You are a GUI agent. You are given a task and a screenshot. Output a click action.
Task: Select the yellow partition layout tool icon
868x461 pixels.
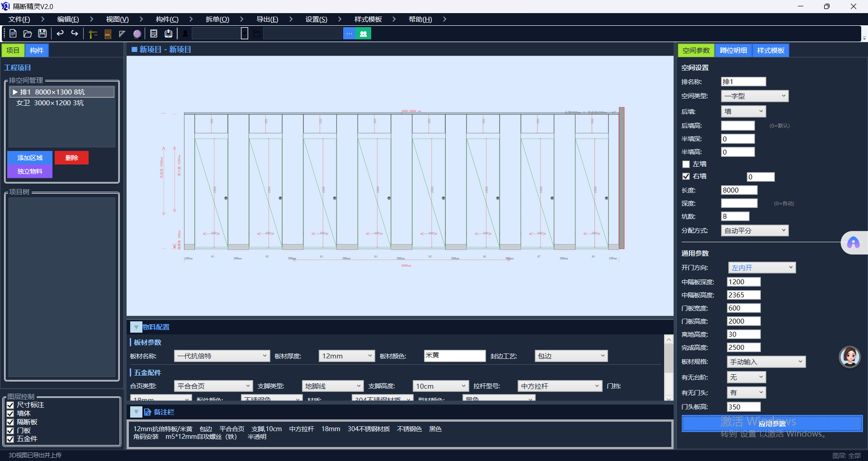click(93, 34)
